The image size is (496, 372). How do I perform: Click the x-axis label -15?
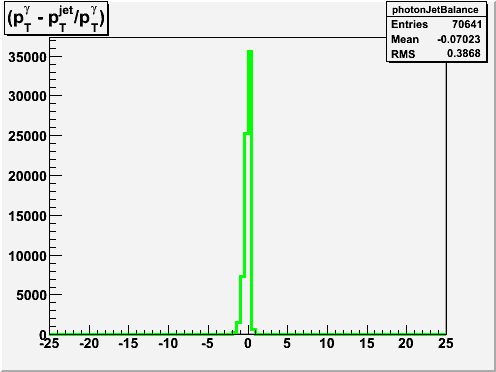point(128,343)
